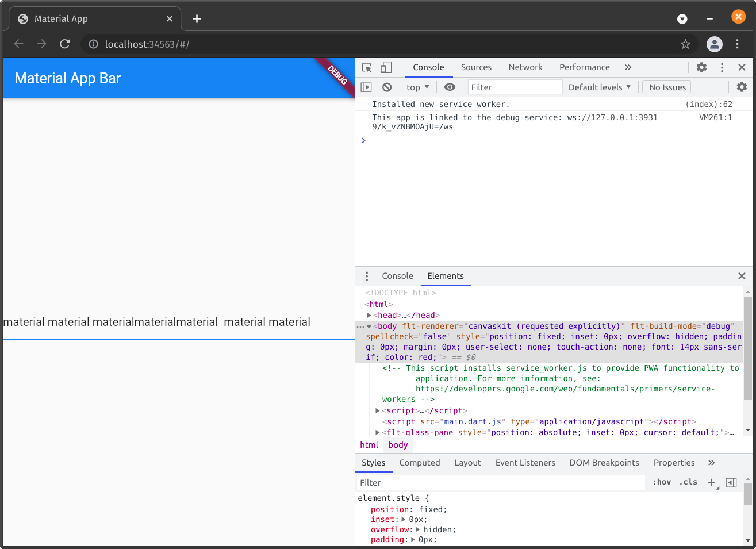Viewport: 756px width, 549px height.
Task: Open the main.dart.js script link
Action: point(473,421)
